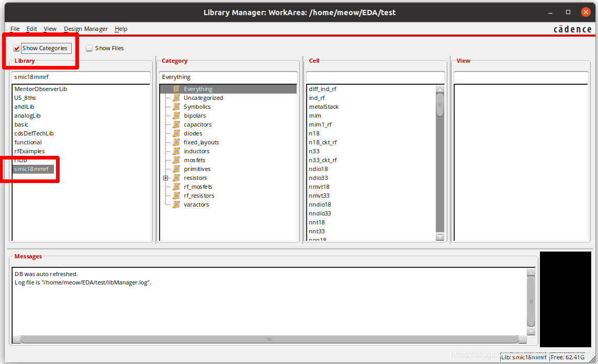Select the n33 cell

(x=314, y=151)
